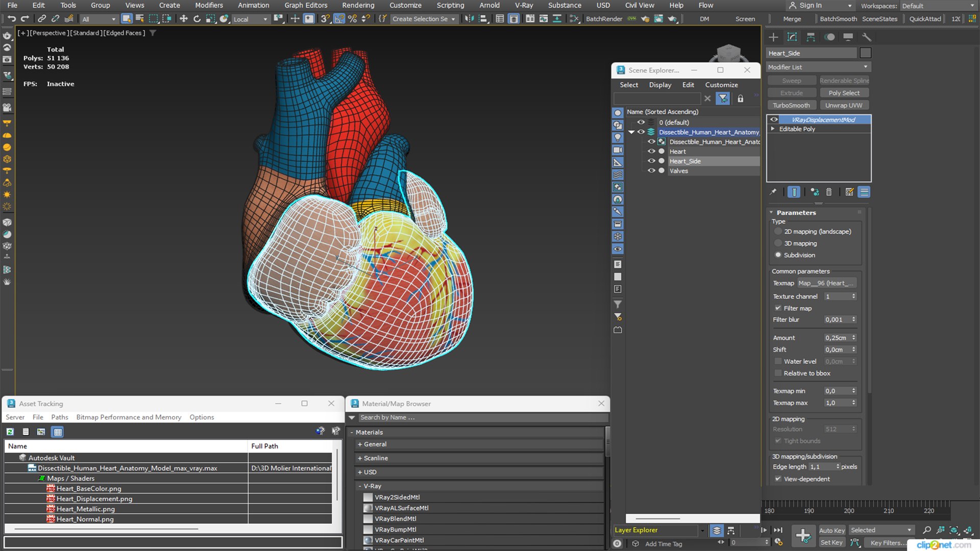The width and height of the screenshot is (980, 551).
Task: Remove modifier with the trash icon
Action: (829, 192)
